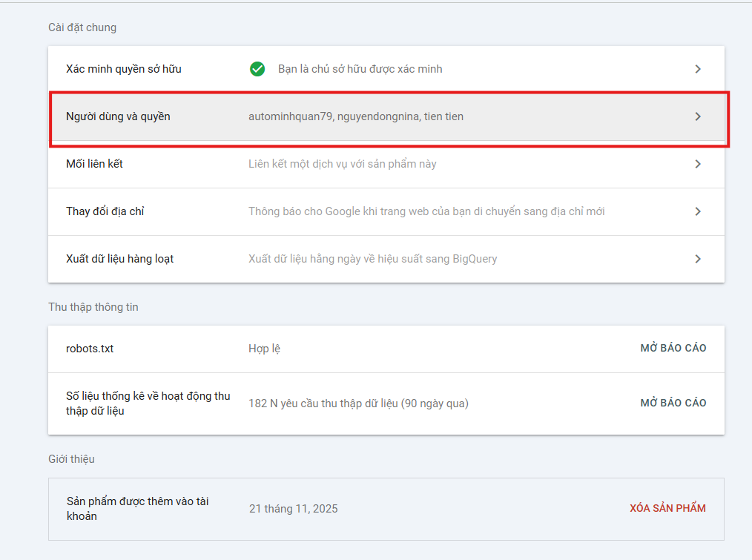The width and height of the screenshot is (752, 560).
Task: Click property added date 21 tháng 11, 2025
Action: pos(293,508)
